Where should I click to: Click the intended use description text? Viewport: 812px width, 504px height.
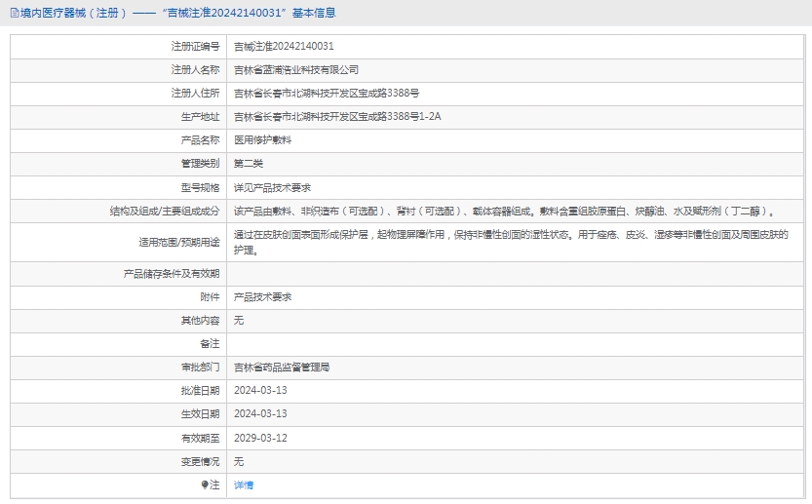tap(510, 242)
